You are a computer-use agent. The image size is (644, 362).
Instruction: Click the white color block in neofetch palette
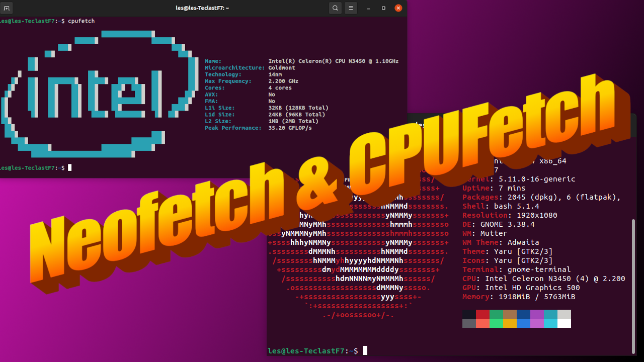(x=564, y=323)
